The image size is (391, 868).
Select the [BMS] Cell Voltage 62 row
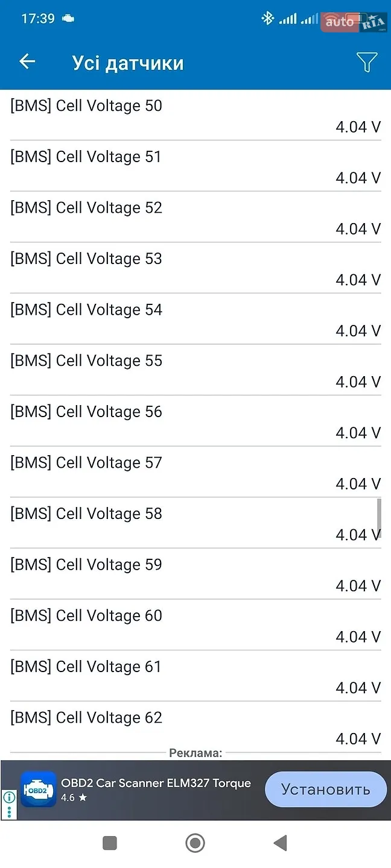click(195, 727)
